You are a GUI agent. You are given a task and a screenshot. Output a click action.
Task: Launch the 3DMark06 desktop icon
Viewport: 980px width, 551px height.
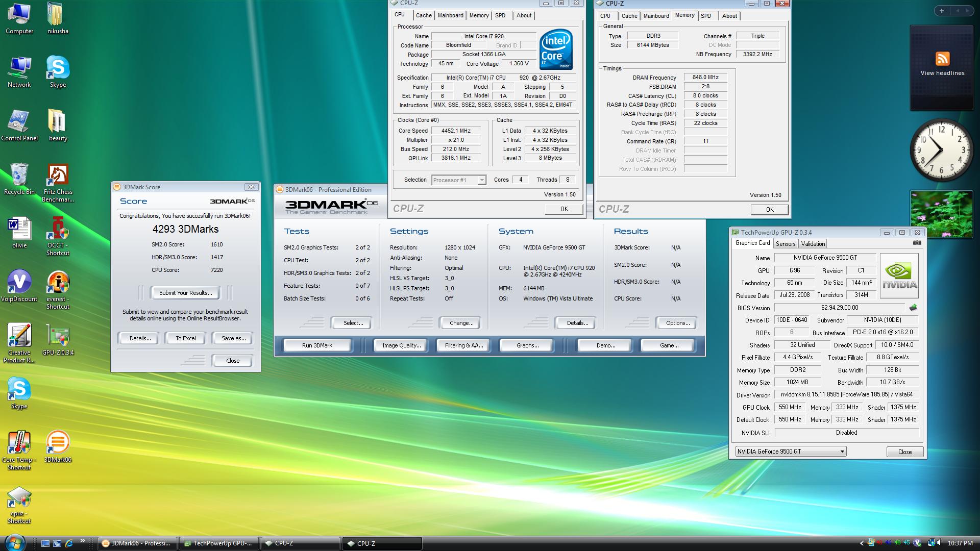coord(58,447)
